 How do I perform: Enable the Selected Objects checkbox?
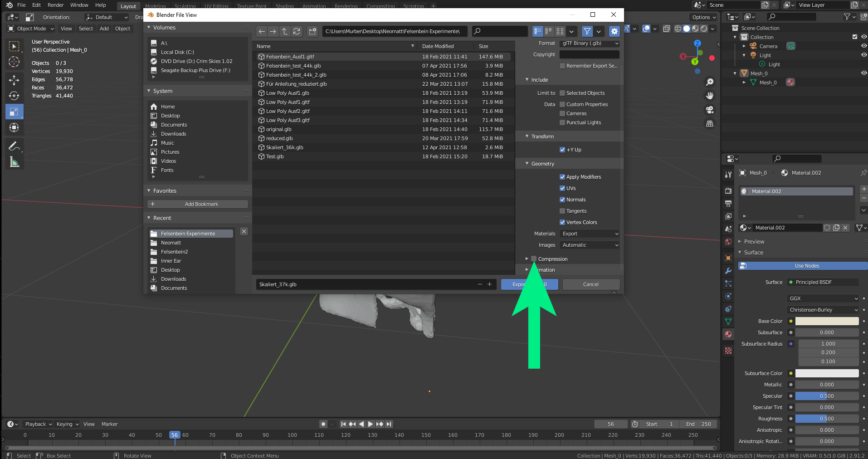coord(562,93)
